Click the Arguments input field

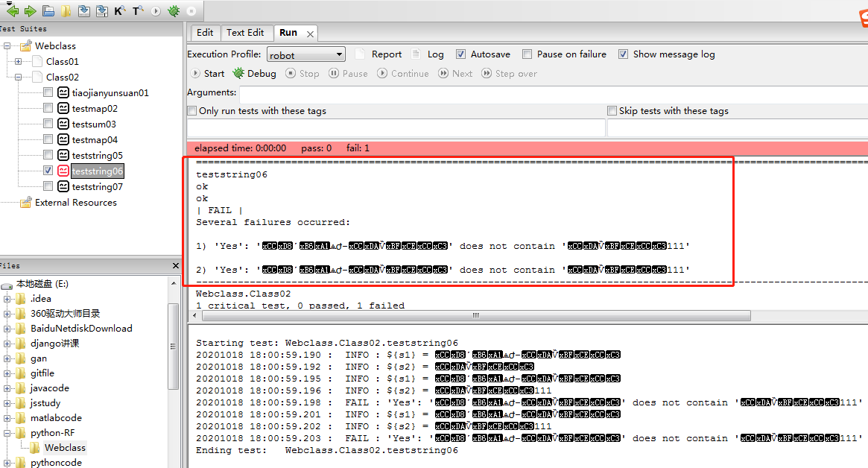[x=554, y=94]
